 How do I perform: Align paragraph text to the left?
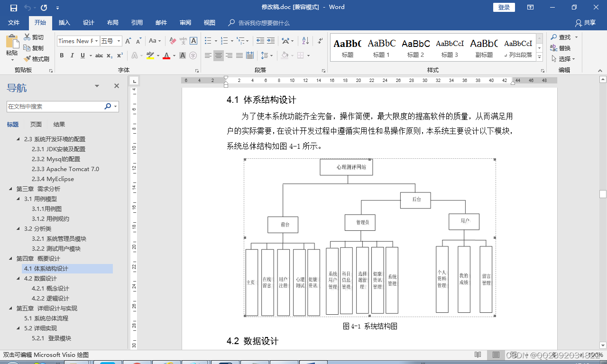[x=208, y=55]
